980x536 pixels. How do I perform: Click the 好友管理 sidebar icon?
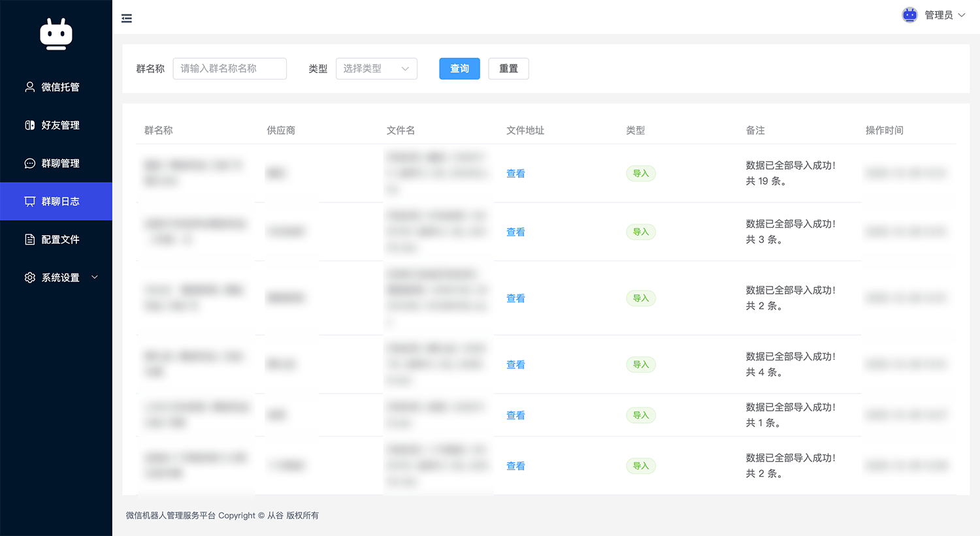30,125
